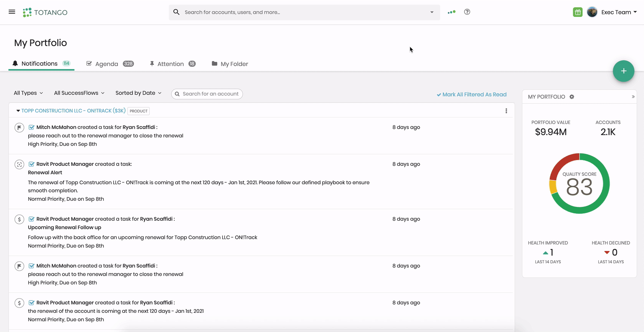Click the Notifications bell icon
The width and height of the screenshot is (644, 332).
[15, 63]
